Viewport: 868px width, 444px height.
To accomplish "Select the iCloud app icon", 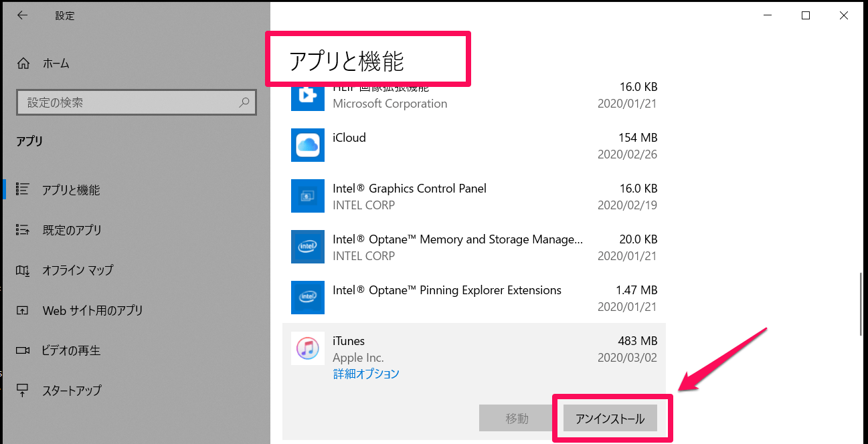I will coord(308,145).
